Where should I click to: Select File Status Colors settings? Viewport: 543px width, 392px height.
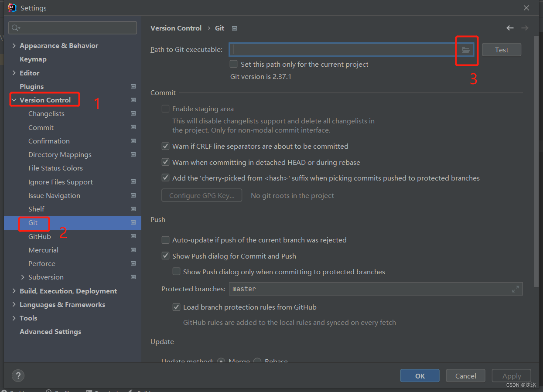click(55, 168)
